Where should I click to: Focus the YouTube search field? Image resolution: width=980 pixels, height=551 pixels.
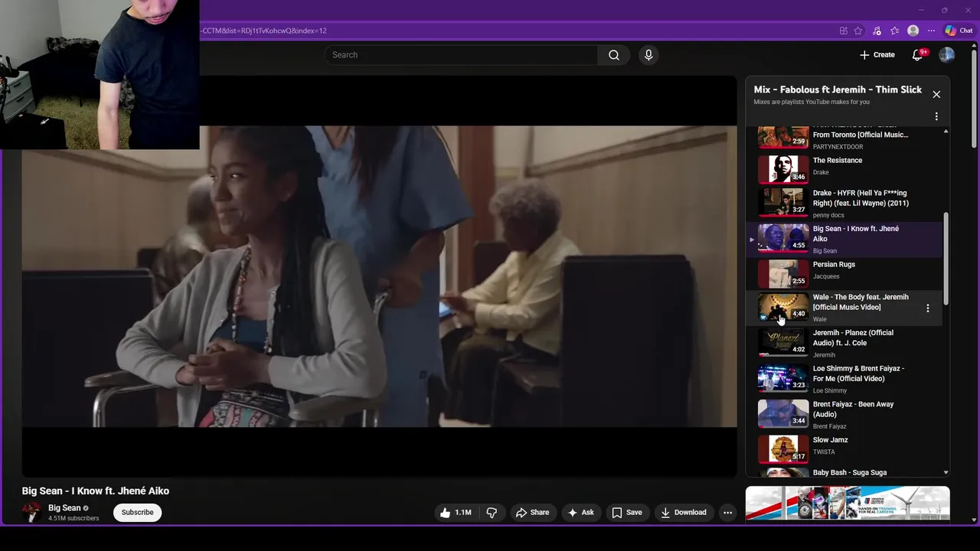[462, 55]
